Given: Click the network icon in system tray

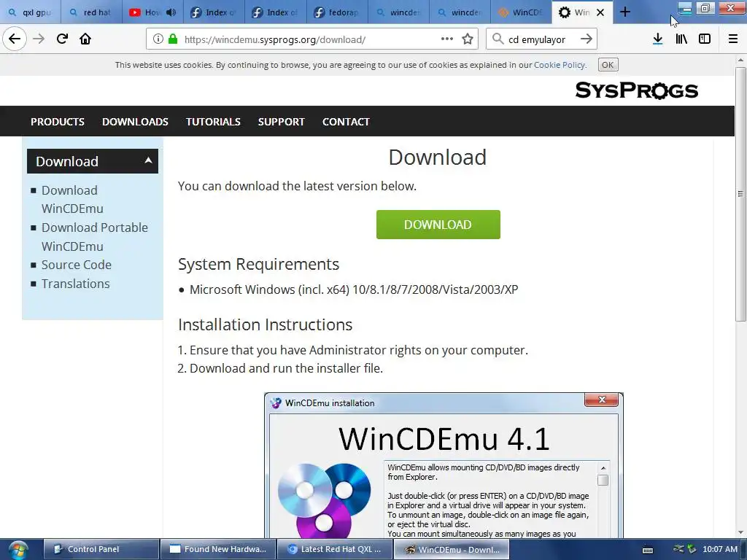Looking at the screenshot, I should 678,549.
